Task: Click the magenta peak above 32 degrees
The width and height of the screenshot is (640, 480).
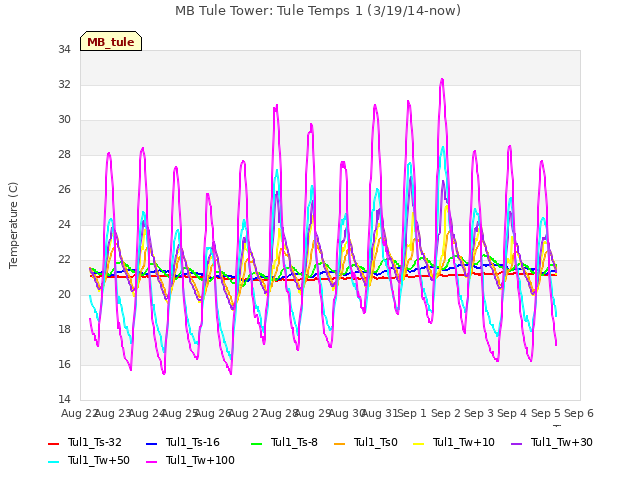Action: pos(442,80)
